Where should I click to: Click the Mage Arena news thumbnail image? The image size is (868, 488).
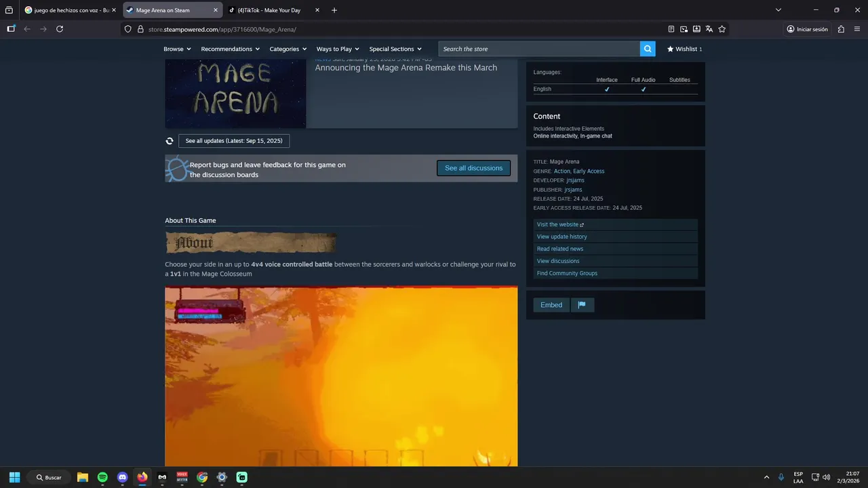click(235, 94)
